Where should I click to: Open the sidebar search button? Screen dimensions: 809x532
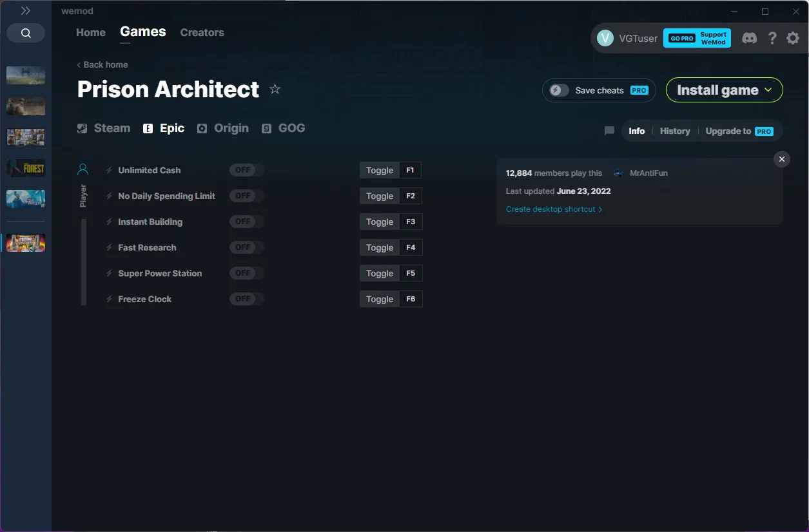[26, 33]
